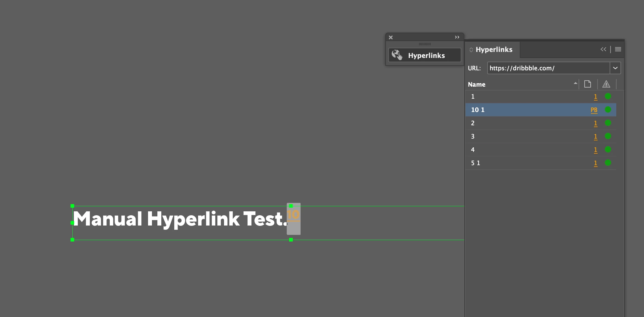The height and width of the screenshot is (317, 644).
Task: Select hyperlink named 1
Action: click(x=541, y=97)
